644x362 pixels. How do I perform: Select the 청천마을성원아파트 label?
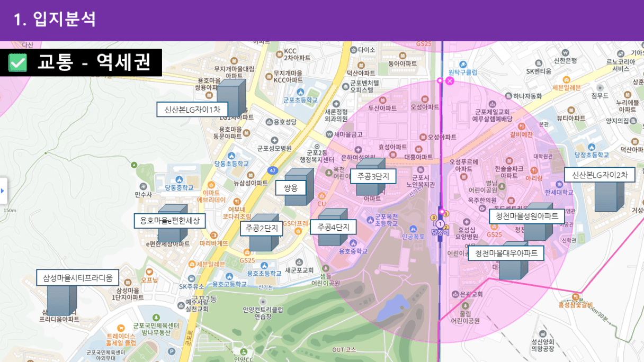[x=526, y=216]
